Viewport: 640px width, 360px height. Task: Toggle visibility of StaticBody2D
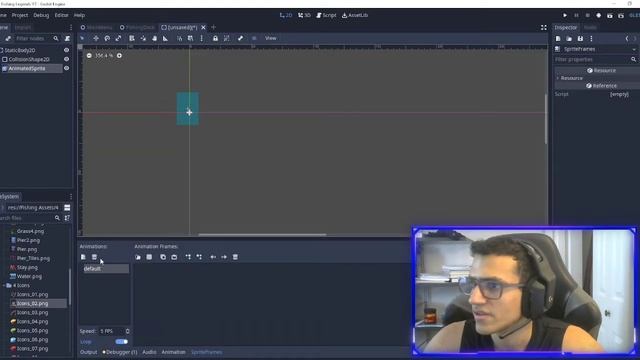click(x=67, y=50)
